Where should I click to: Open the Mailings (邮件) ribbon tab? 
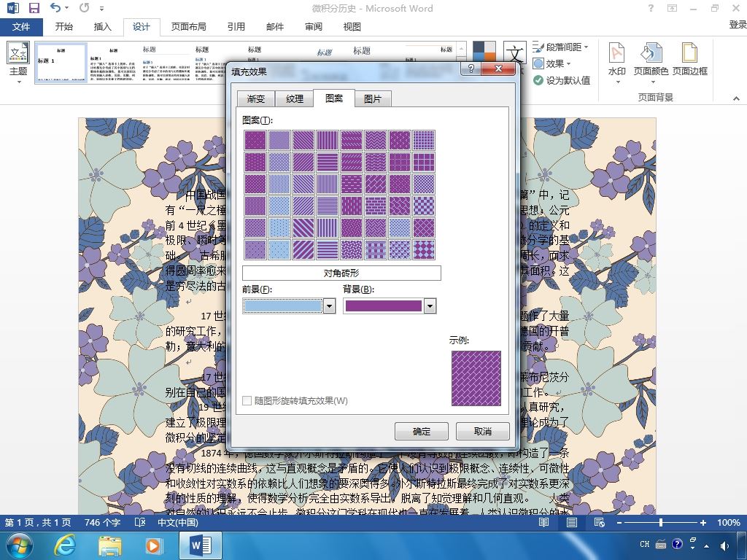(275, 27)
